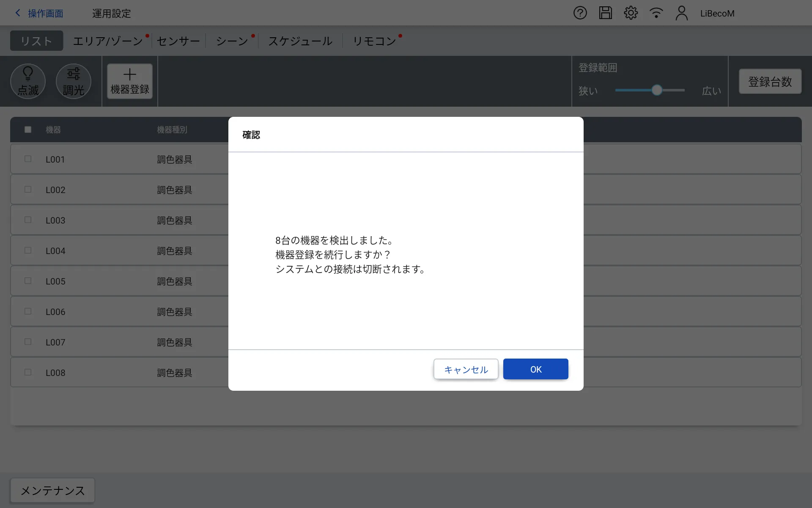The image size is (812, 508).
Task: Open the help question mark icon
Action: (580, 13)
